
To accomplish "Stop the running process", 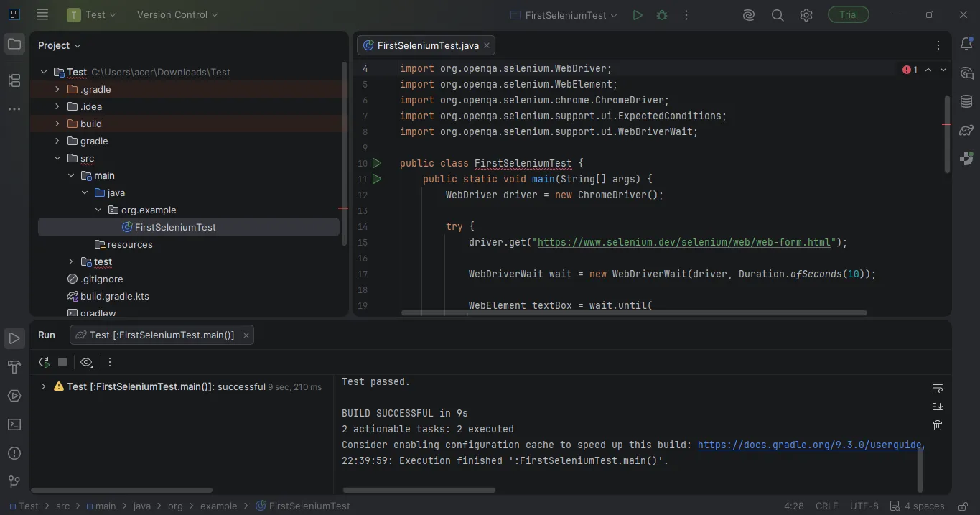I will (x=62, y=363).
